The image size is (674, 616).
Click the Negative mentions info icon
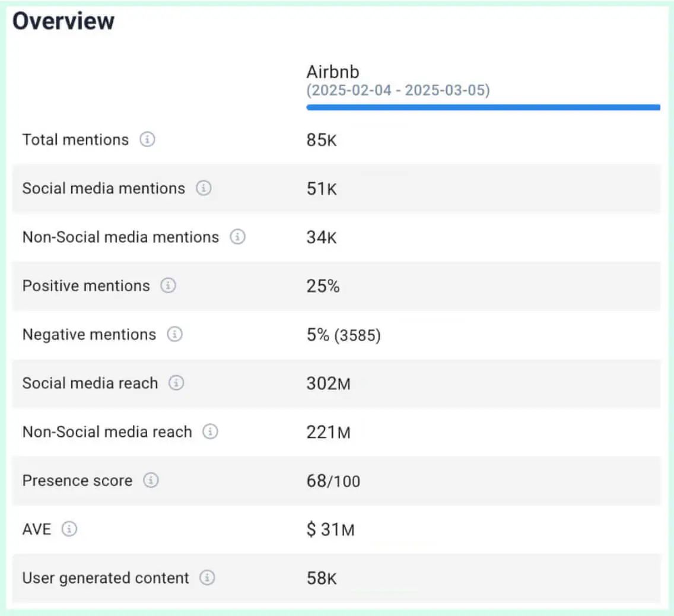coord(174,334)
